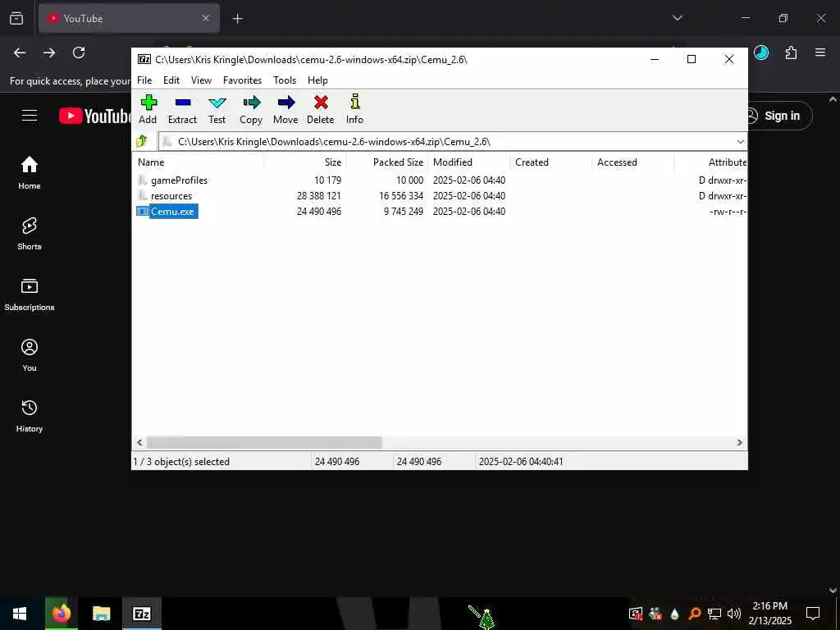Click the browser back arrow
840x630 pixels.
coord(20,52)
